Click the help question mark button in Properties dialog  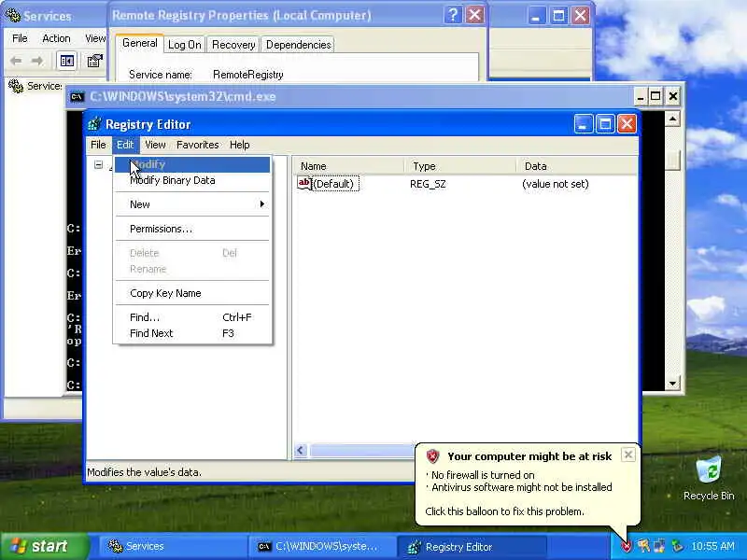tap(453, 15)
